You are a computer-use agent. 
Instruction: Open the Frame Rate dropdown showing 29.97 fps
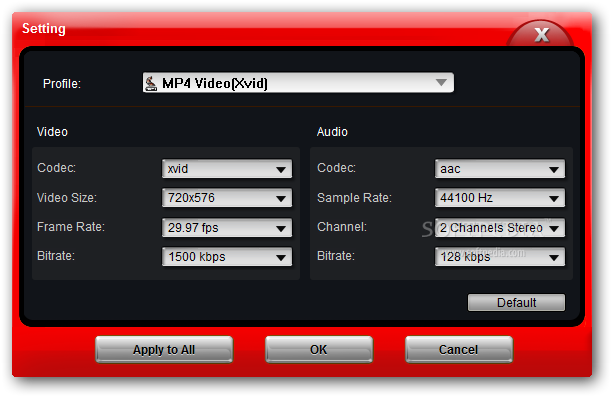227,228
